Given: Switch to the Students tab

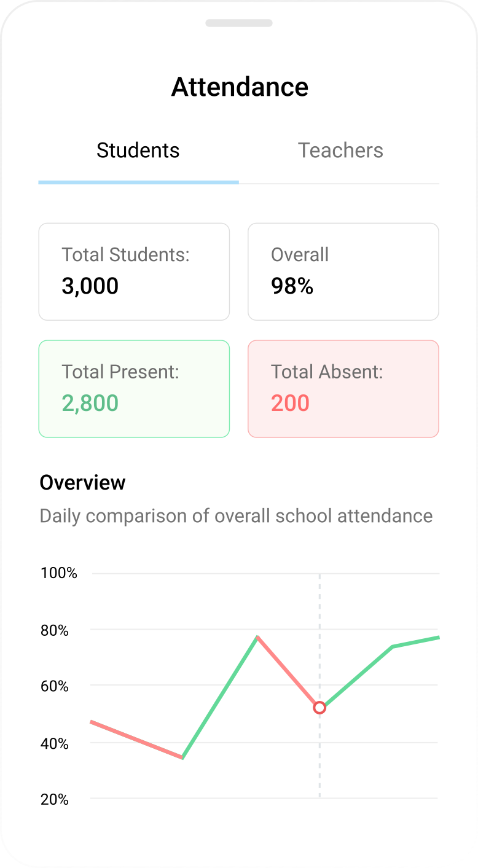Looking at the screenshot, I should click(138, 151).
